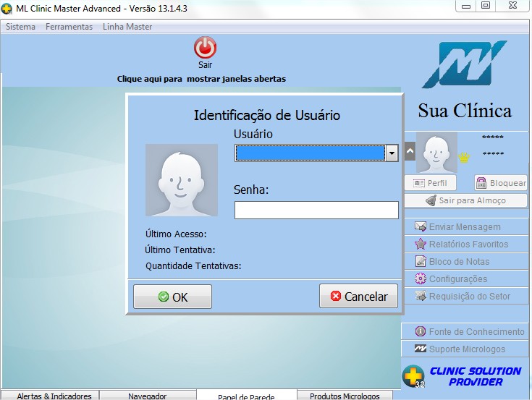The height and width of the screenshot is (400, 532).
Task: Click the Bloquear lock button
Action: point(501,184)
